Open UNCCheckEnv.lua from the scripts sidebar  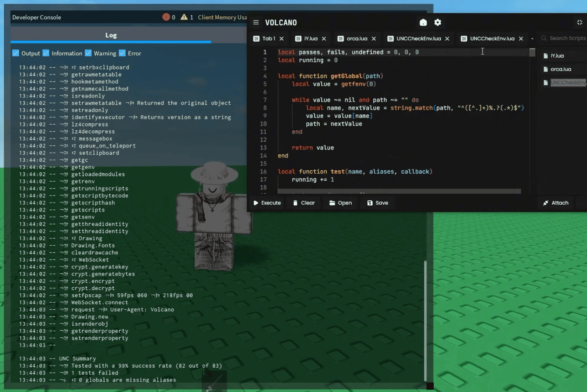tap(567, 82)
